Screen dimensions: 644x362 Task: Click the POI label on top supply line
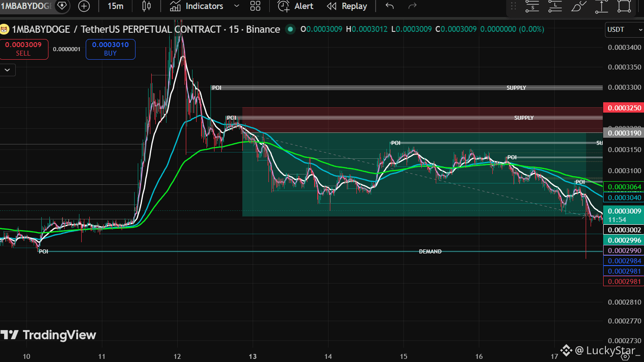[217, 88]
